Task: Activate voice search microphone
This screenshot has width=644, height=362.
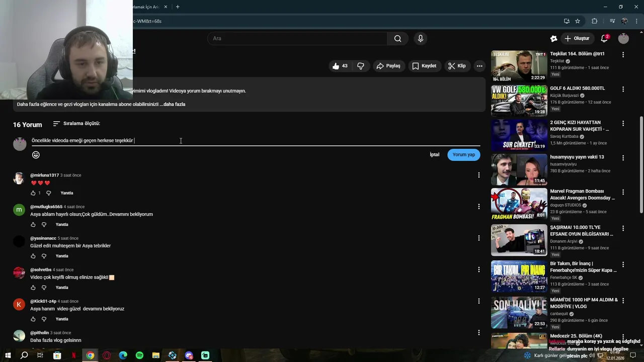Action: point(421,39)
